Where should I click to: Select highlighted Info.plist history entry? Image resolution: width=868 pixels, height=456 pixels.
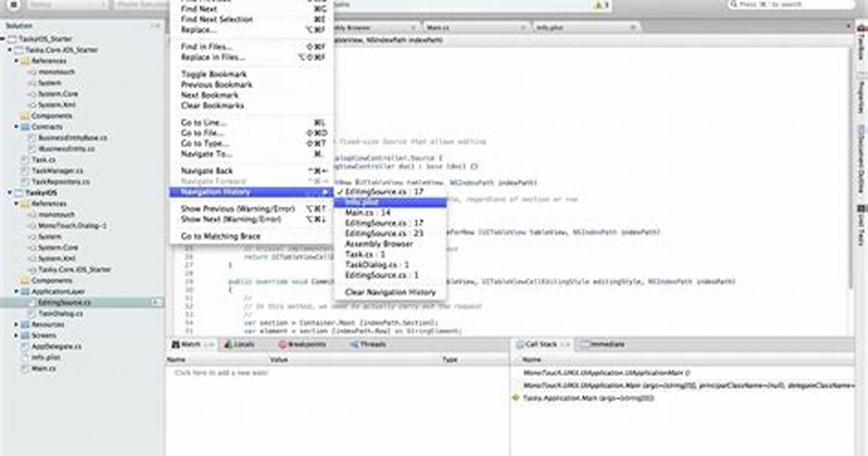click(390, 203)
